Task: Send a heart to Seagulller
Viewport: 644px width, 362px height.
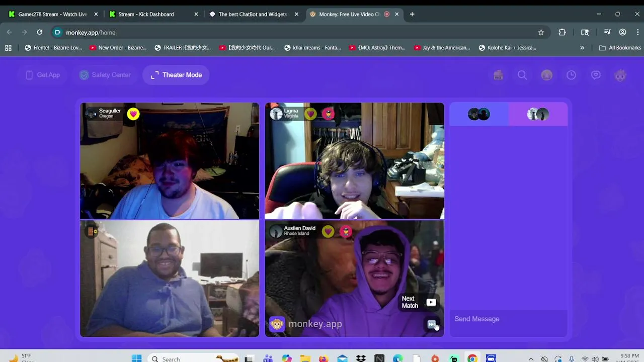Action: coord(133,114)
